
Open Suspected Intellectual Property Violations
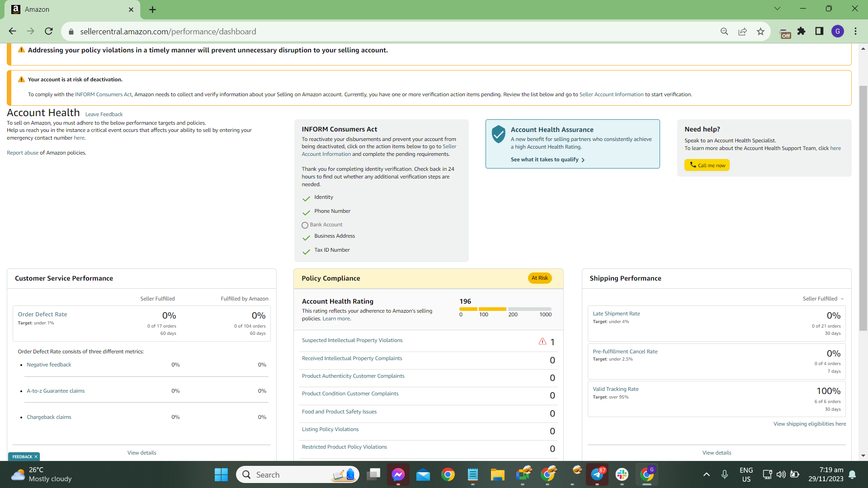pyautogui.click(x=352, y=340)
